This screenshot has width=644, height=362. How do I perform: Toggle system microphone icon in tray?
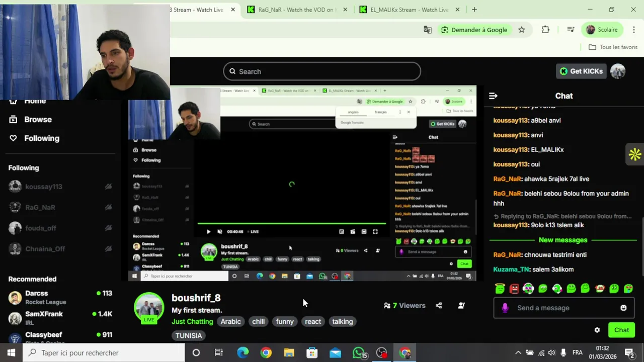(x=563, y=352)
